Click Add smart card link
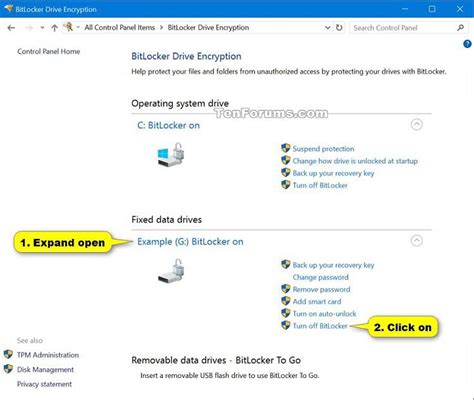The image size is (474, 400). click(x=317, y=302)
